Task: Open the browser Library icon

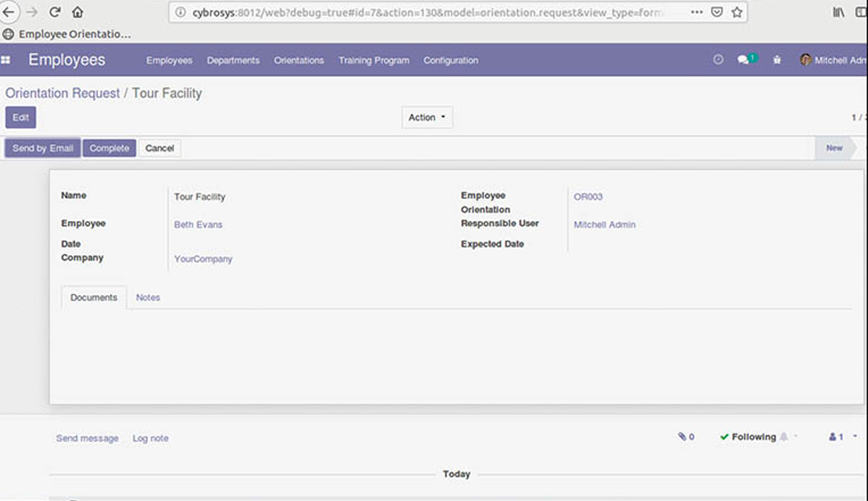Action: (838, 12)
